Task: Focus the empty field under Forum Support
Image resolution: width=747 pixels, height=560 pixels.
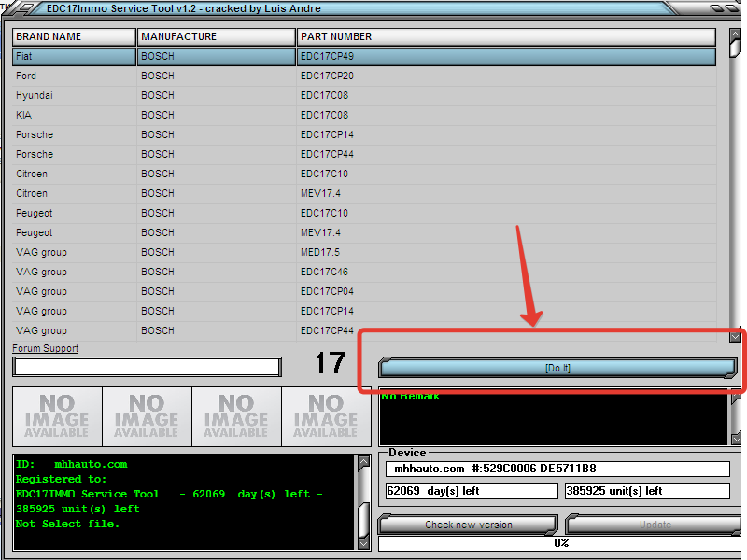Action: click(x=147, y=367)
